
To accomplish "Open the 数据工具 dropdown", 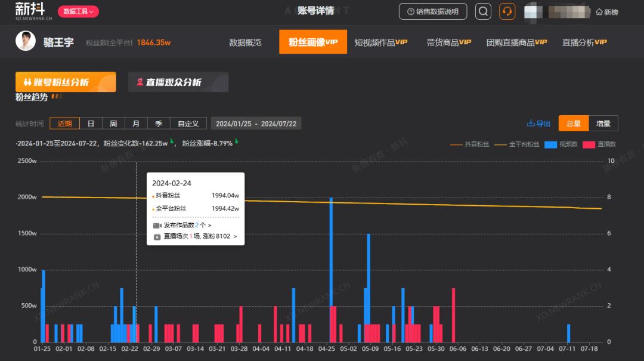I will coord(78,11).
